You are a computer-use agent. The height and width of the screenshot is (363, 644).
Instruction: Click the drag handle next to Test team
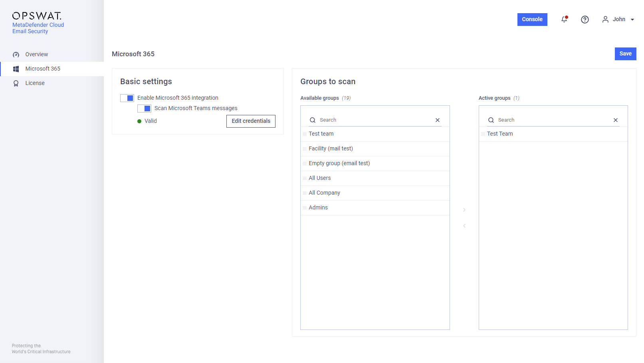click(305, 134)
